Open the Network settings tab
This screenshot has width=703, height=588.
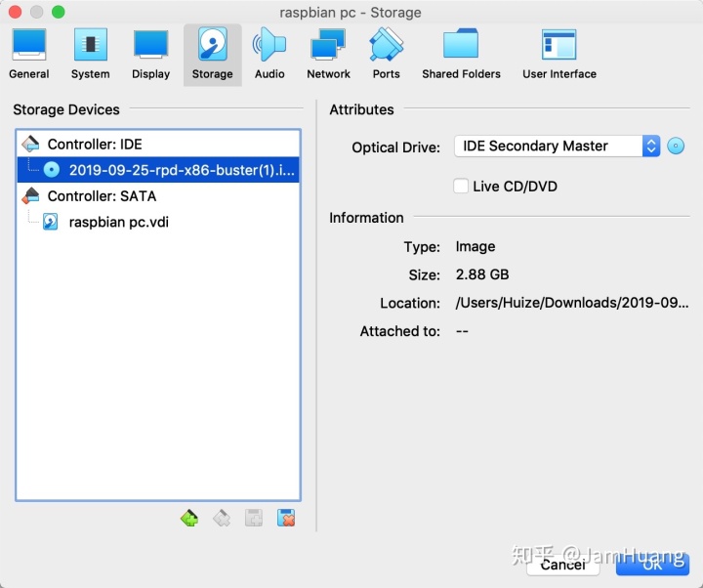pos(328,55)
